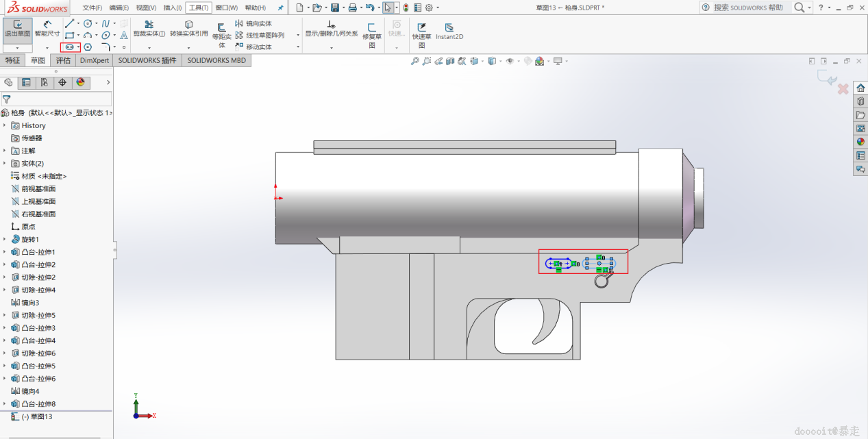Toggle the Instant2D button

(x=449, y=32)
